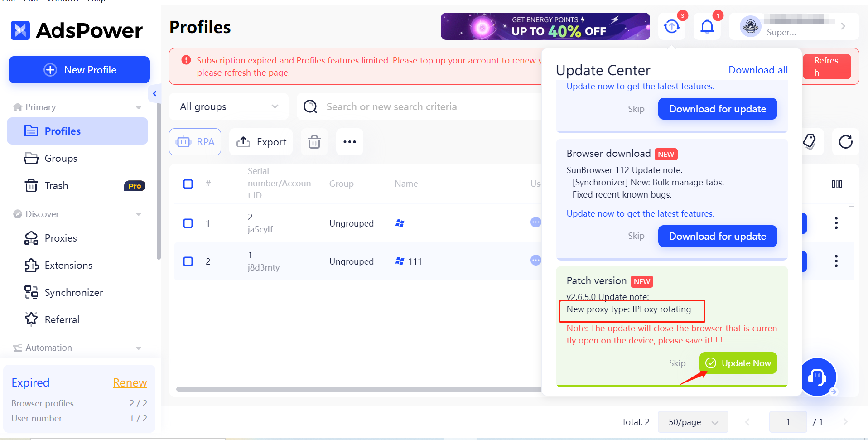Open the All groups dropdown
The width and height of the screenshot is (868, 440).
click(229, 106)
